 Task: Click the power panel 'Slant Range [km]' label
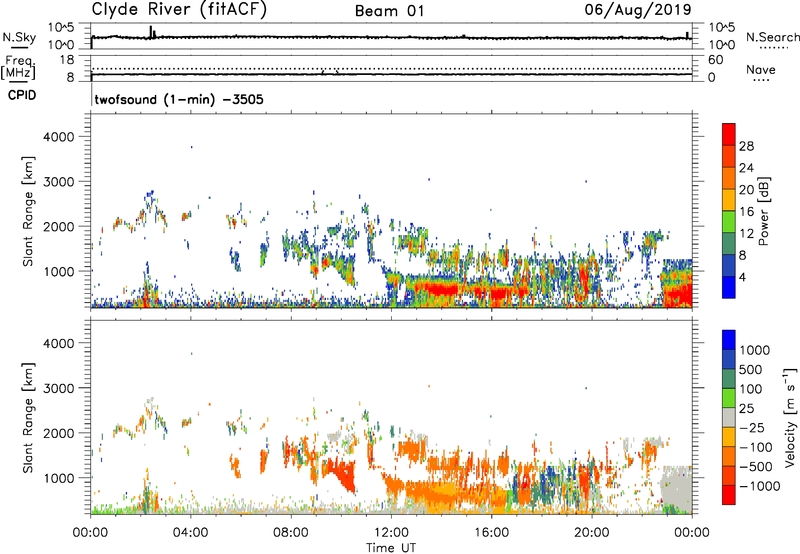coord(28,211)
